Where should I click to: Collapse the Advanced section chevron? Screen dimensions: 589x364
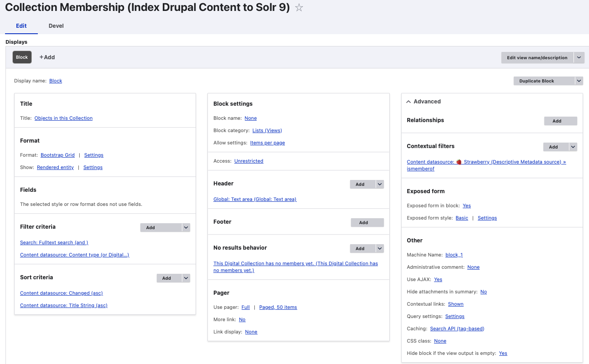pos(408,102)
